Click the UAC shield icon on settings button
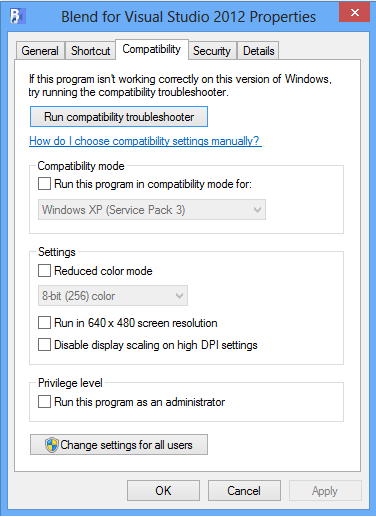This screenshot has height=517, width=376. click(52, 445)
